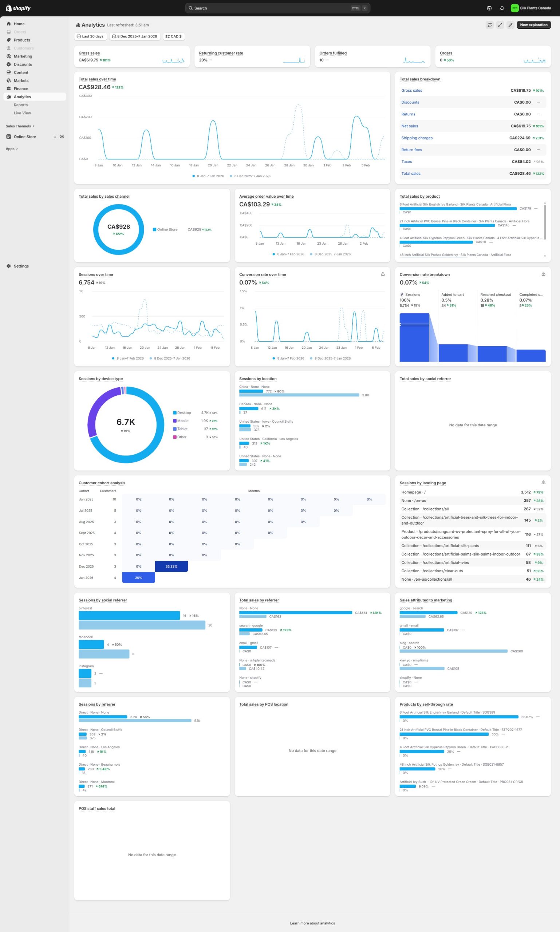Click the Shopify logo
This screenshot has height=932, width=560.
coord(18,8)
